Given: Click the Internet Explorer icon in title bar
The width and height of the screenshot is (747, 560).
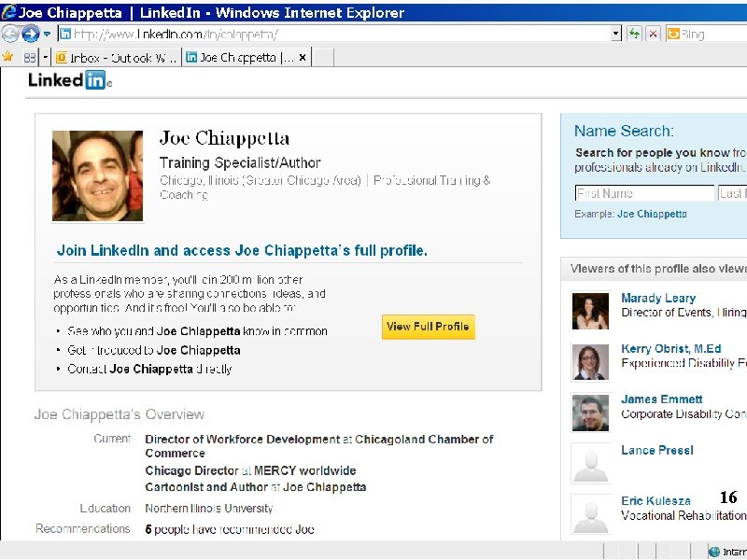Looking at the screenshot, I should [x=8, y=12].
